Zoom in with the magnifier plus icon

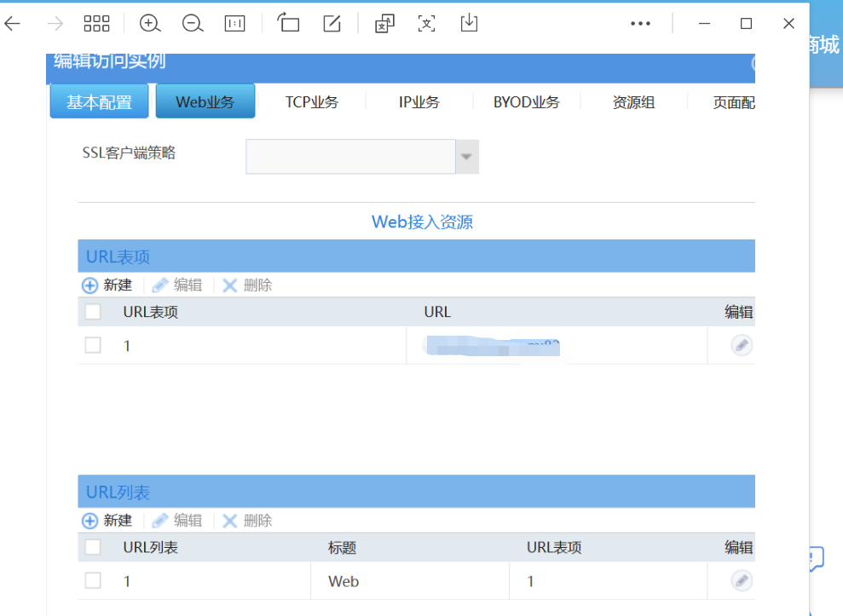pyautogui.click(x=150, y=24)
